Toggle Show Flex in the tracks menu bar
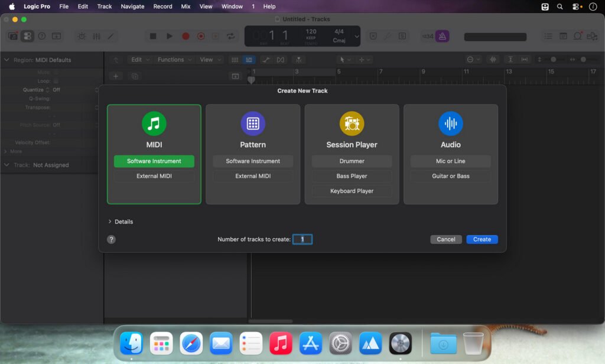Viewport: 605px width, 364px height. 281,60
